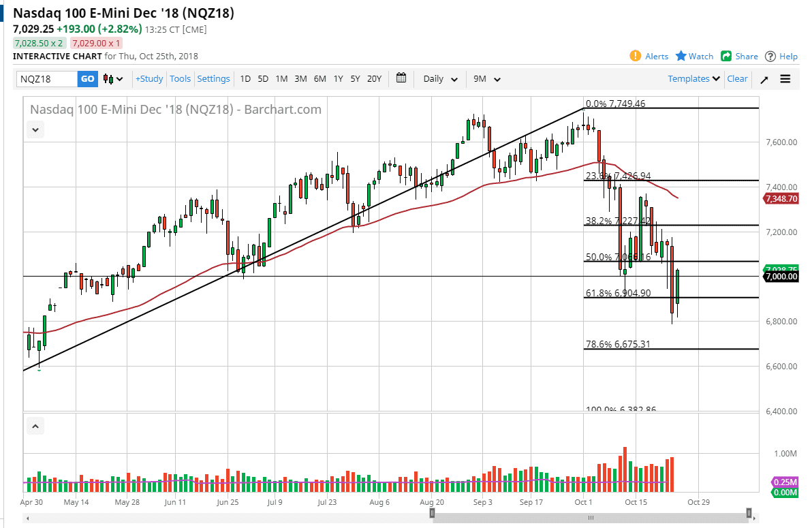Click the GO button
This screenshot has height=528, width=812.
point(87,79)
